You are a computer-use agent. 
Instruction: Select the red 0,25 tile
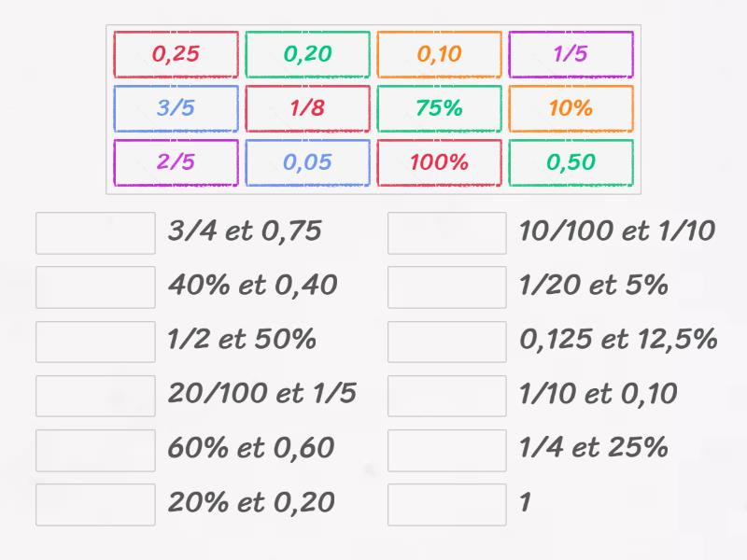coord(176,54)
